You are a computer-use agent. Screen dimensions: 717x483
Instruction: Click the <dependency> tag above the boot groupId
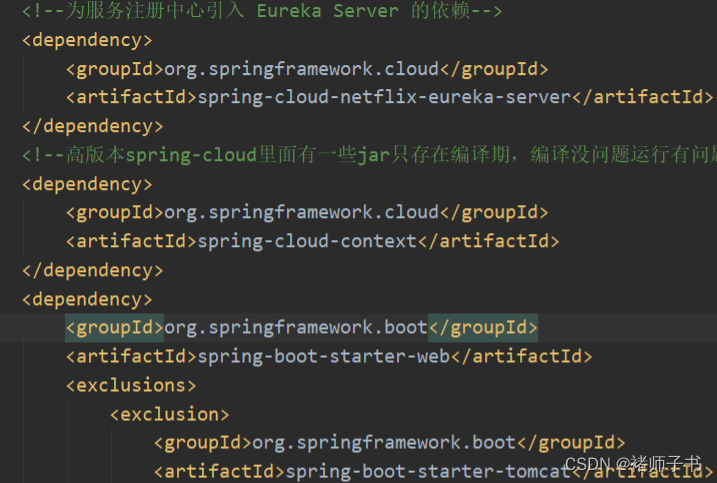tap(87, 300)
